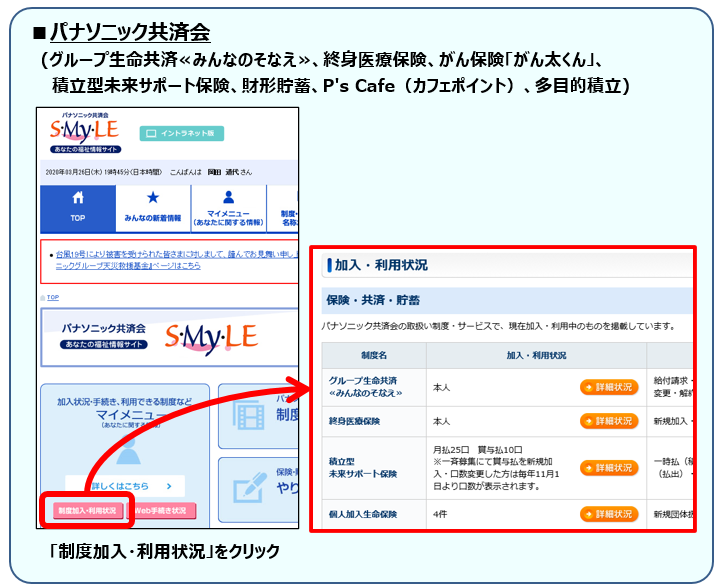
Task: Click the 加入・利用状況 column header
Action: click(536, 355)
